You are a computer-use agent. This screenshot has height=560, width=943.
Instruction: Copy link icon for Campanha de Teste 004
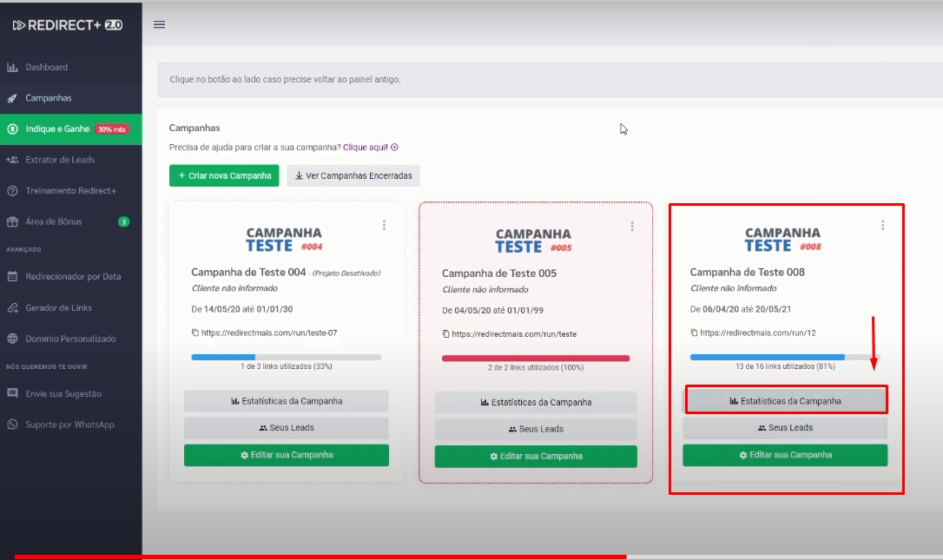pyautogui.click(x=195, y=333)
